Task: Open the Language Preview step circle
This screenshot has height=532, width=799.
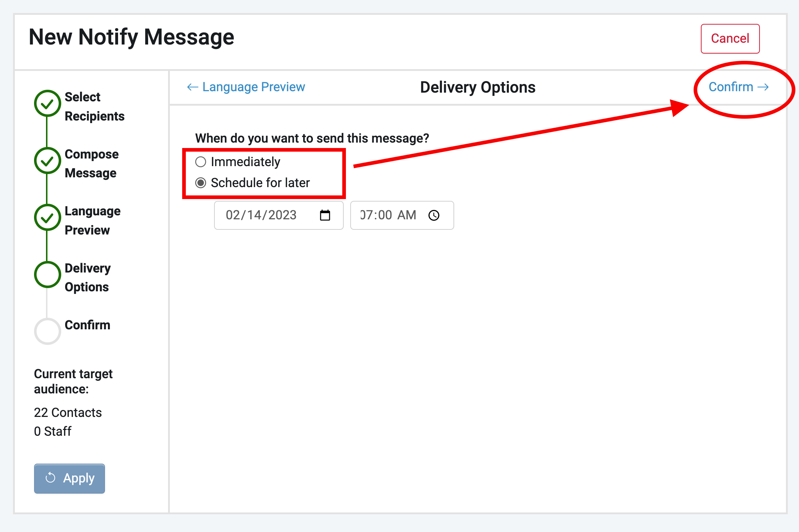Action: tap(47, 218)
